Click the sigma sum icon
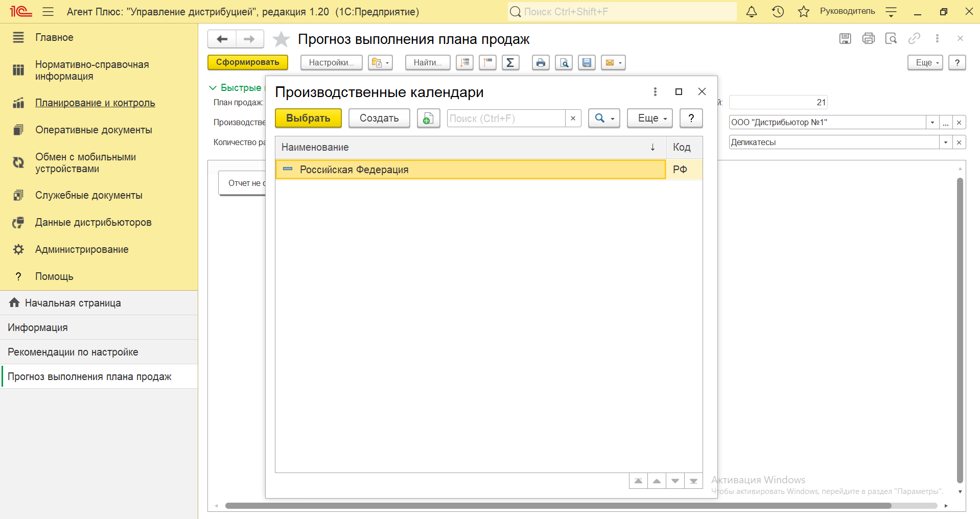980x519 pixels. point(510,62)
